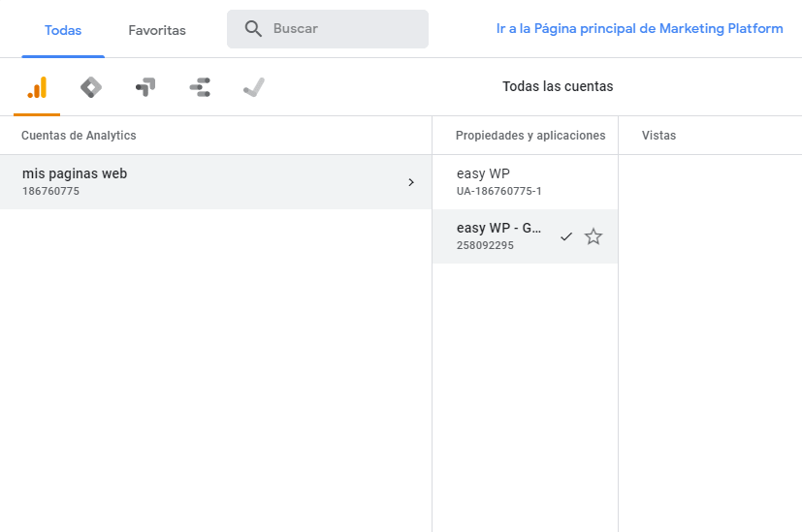Switch to the Tag Manager product icon
The width and height of the screenshot is (802, 532).
[x=91, y=87]
